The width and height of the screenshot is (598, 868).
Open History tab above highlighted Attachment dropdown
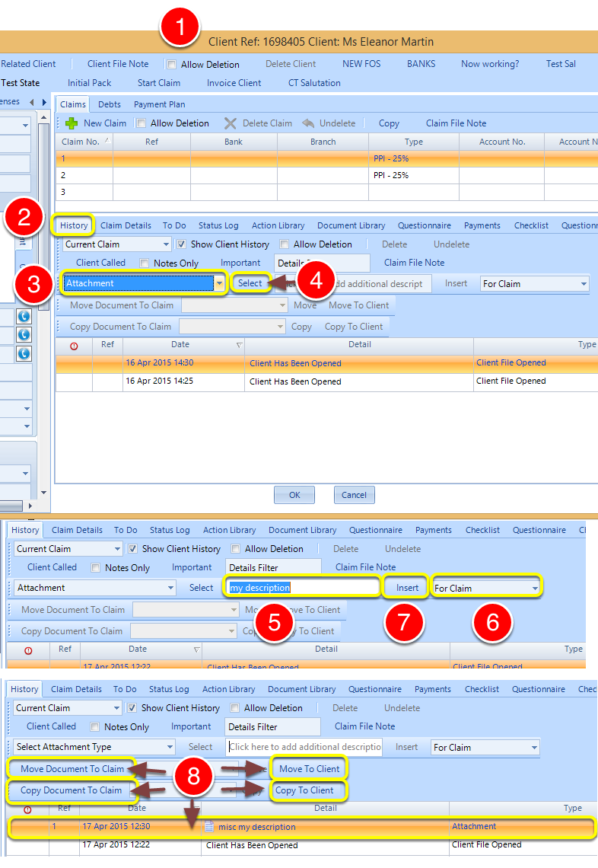[74, 225]
